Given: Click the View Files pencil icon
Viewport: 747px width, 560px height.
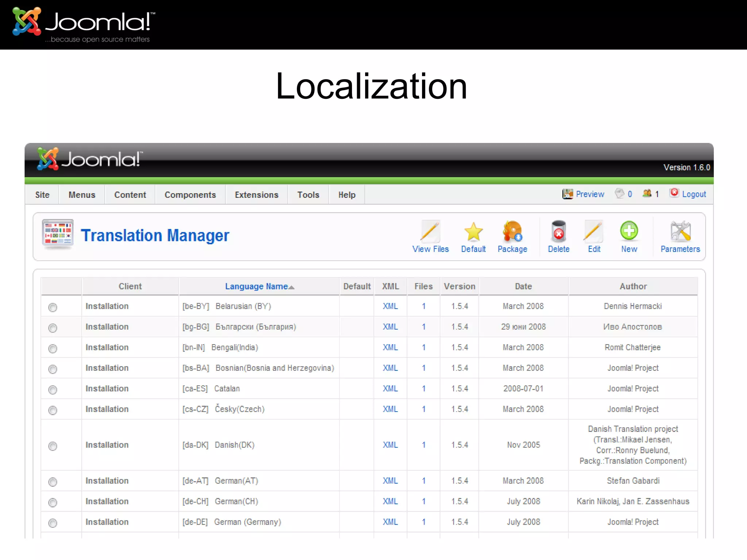Looking at the screenshot, I should 430,231.
